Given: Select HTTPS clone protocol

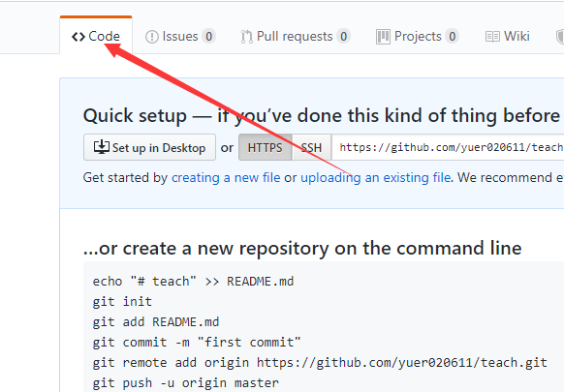Looking at the screenshot, I should (x=266, y=147).
